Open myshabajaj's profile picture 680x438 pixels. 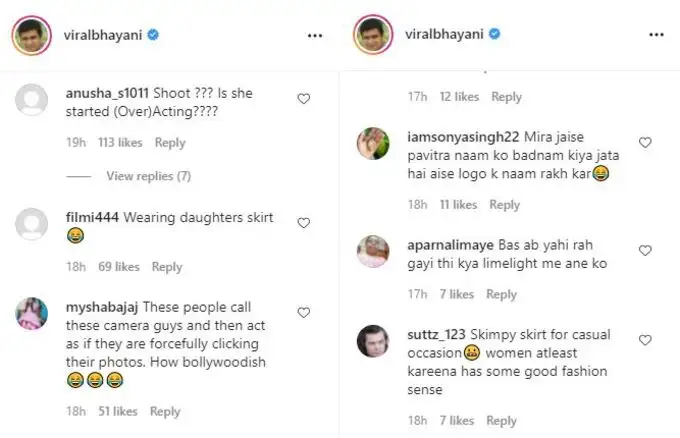click(x=32, y=312)
